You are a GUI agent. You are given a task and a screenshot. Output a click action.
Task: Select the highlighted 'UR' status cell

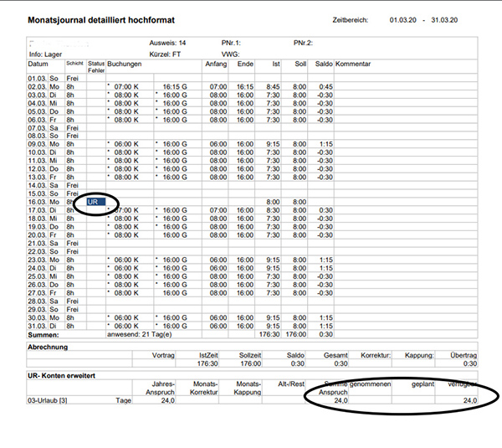coord(96,202)
